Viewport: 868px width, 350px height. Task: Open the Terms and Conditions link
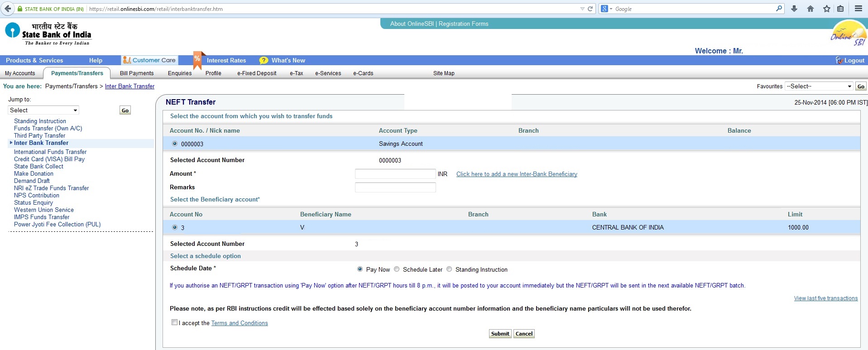[240, 323]
